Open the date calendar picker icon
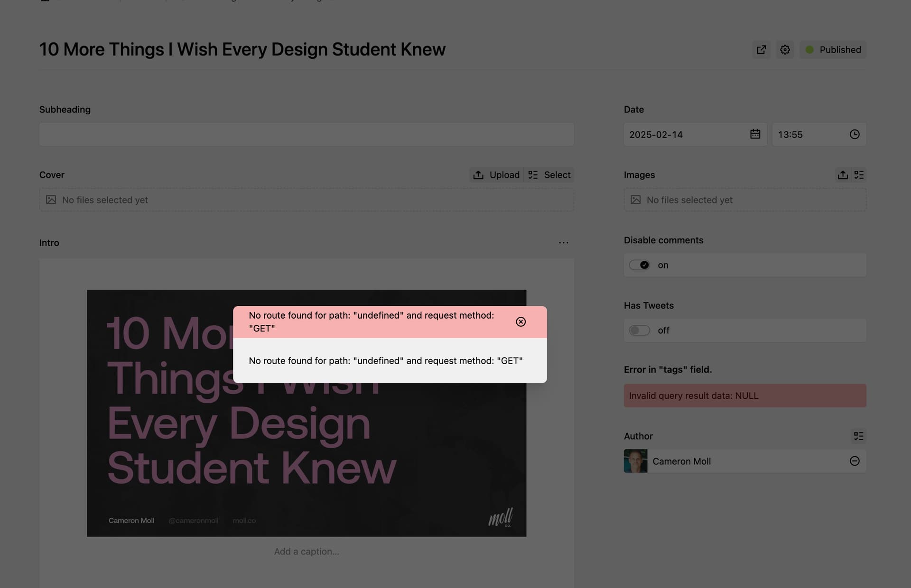The width and height of the screenshot is (911, 588). tap(755, 134)
